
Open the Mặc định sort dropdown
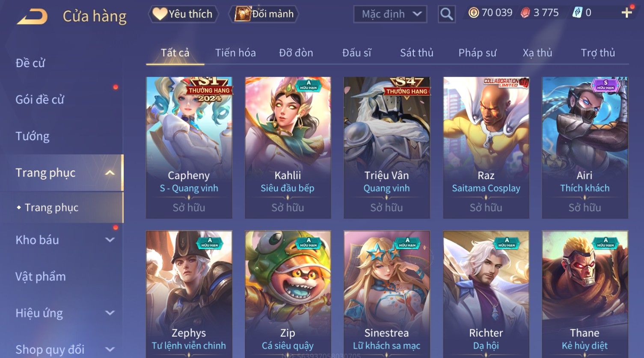pos(390,14)
